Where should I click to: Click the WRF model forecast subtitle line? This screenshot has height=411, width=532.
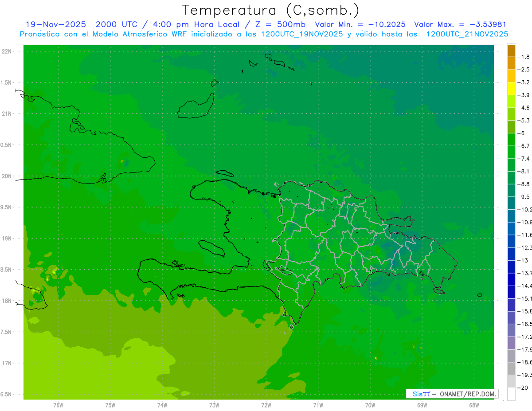coord(264,34)
